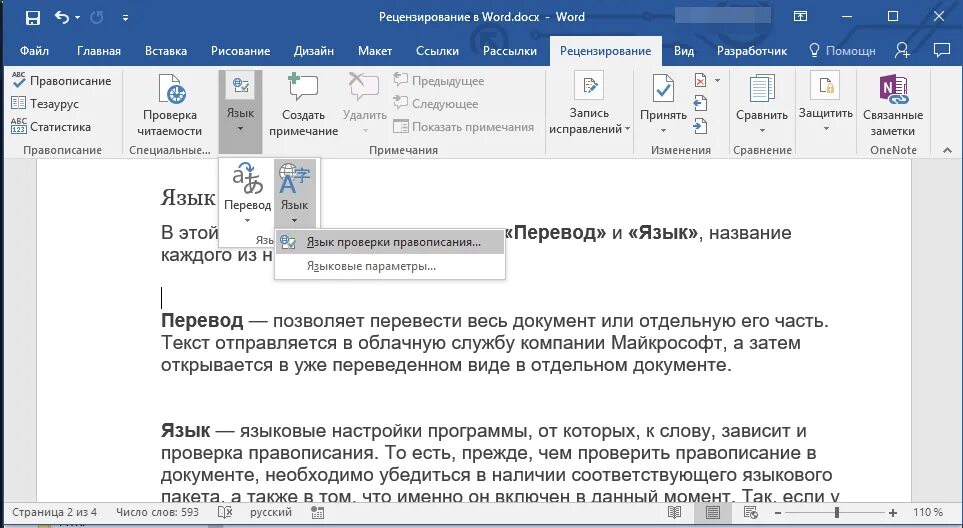Save the document with the floppy icon
Image resolution: width=963 pixels, height=528 pixels.
pos(33,18)
